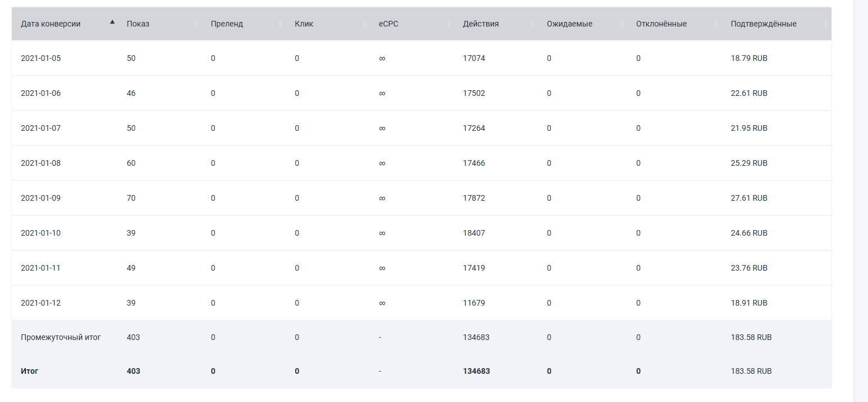Click the sort arrows in Показ column header
The width and height of the screenshot is (868, 402).
coord(196,24)
